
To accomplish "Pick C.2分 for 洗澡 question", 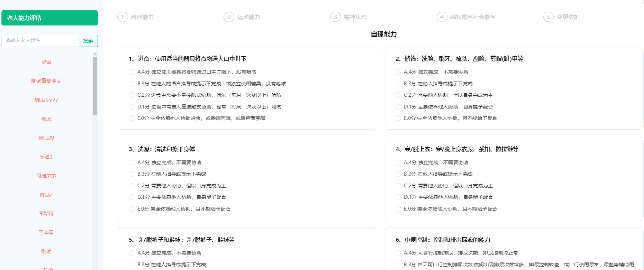I will click(x=131, y=186).
